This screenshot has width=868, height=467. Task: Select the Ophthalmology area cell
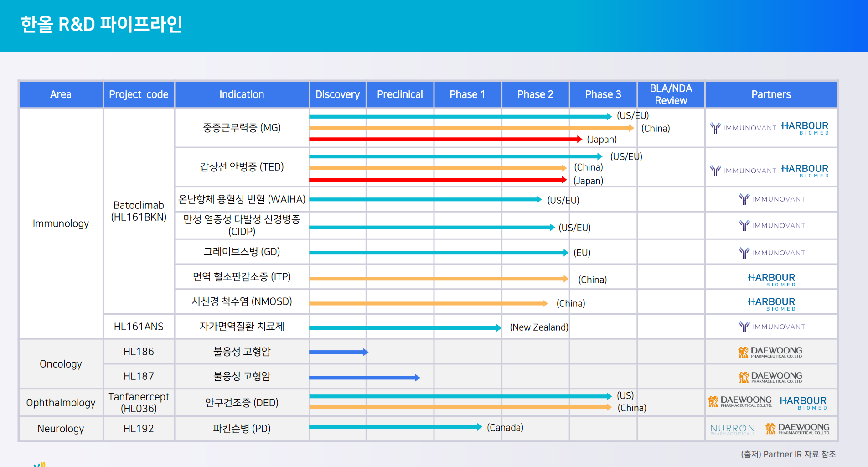point(61,403)
